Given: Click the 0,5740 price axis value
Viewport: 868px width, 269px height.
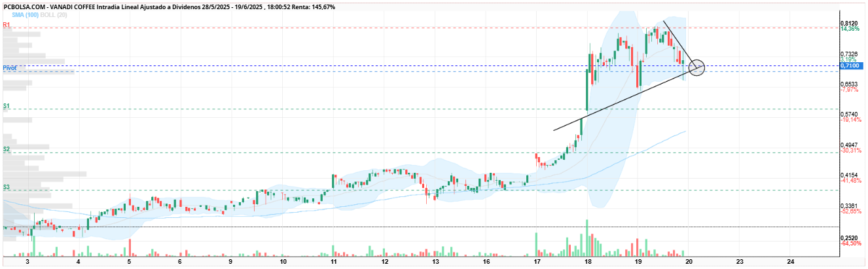Looking at the screenshot, I should (850, 115).
